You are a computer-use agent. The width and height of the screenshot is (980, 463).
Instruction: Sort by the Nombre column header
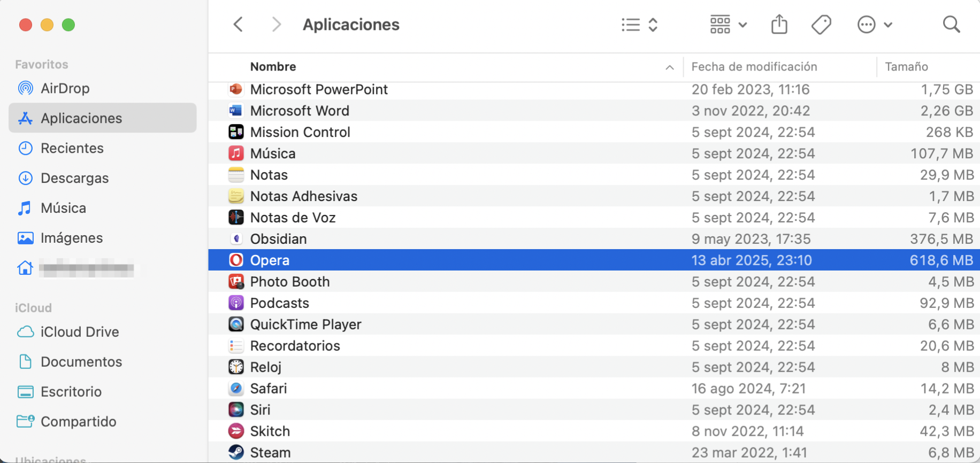(273, 67)
